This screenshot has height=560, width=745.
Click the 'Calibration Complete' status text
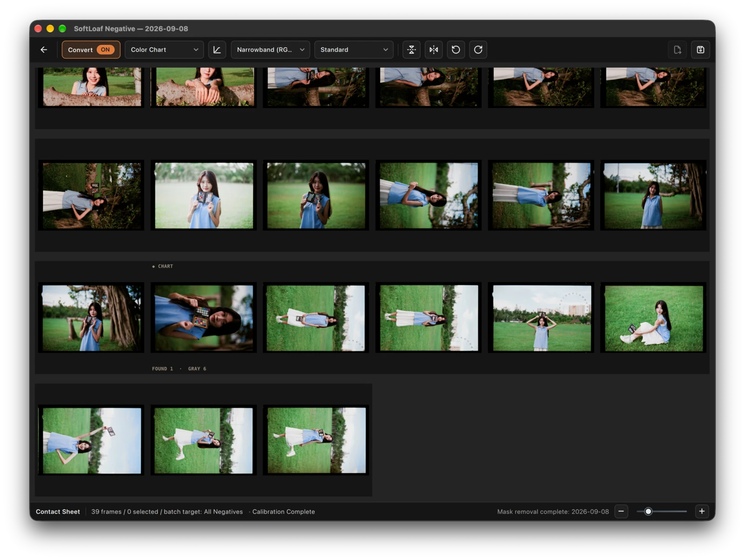click(x=284, y=512)
